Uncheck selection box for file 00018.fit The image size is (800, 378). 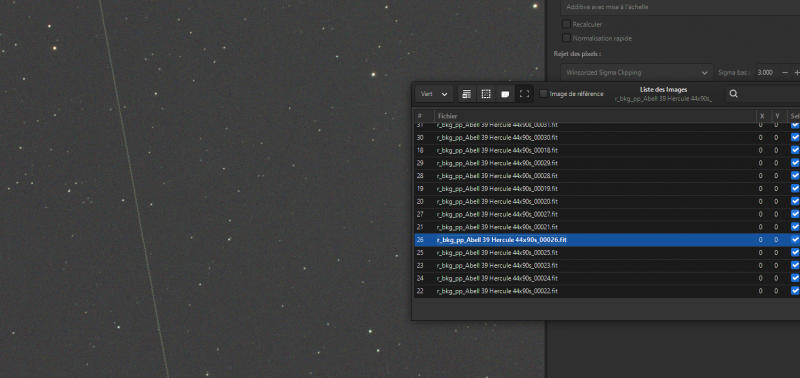[795, 150]
